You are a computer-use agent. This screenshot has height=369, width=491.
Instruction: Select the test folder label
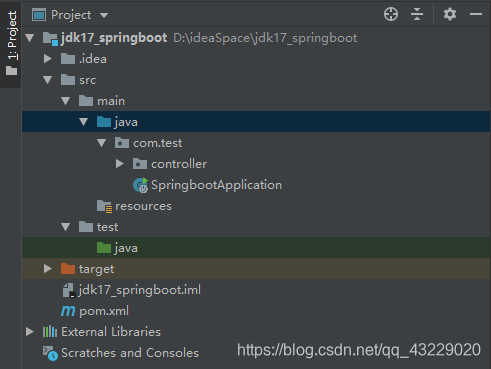point(107,227)
